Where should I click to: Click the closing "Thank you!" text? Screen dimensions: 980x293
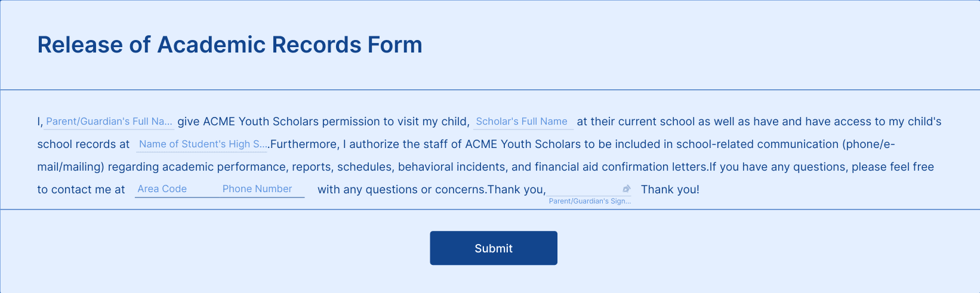[670, 190]
